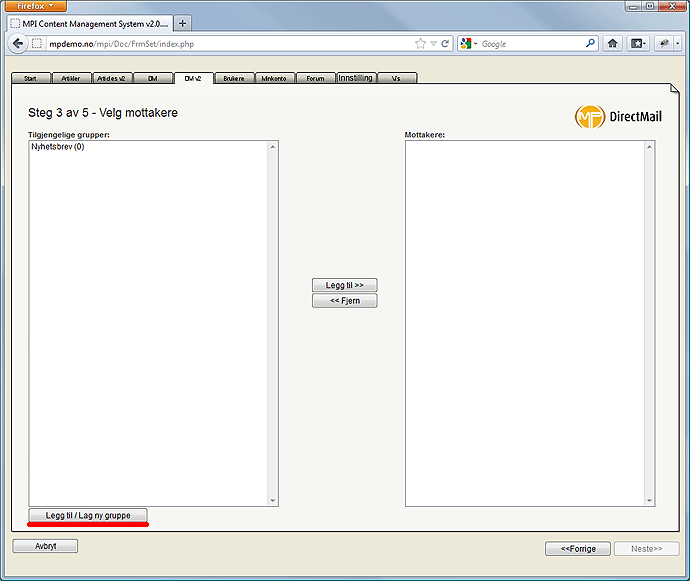The width and height of the screenshot is (690, 581).
Task: Open the DM tab
Action: [153, 78]
